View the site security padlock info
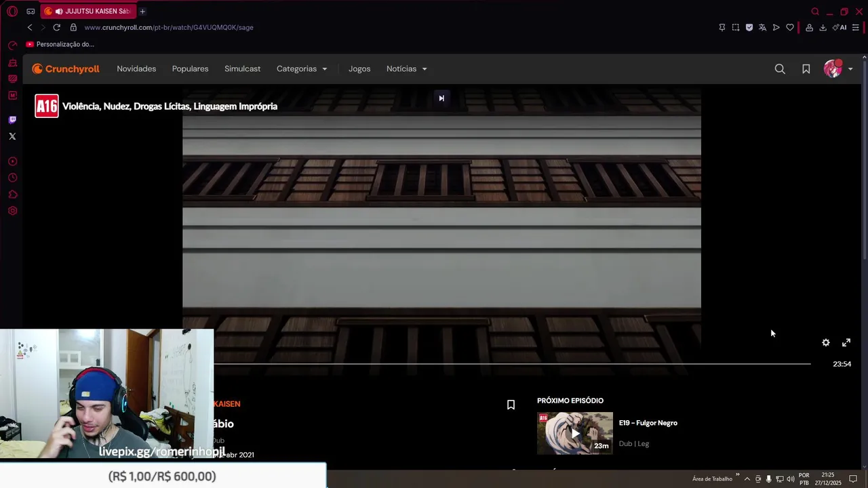868x488 pixels. pyautogui.click(x=73, y=27)
